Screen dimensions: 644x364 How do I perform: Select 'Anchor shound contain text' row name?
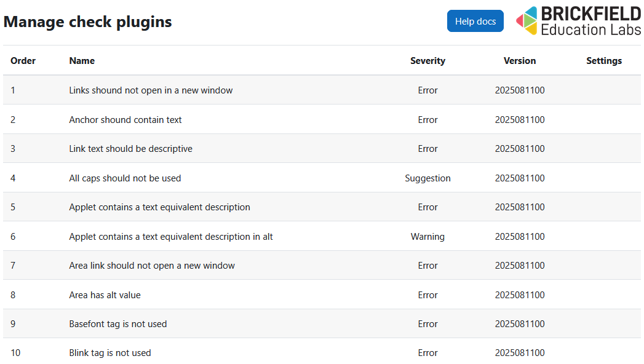pyautogui.click(x=125, y=120)
